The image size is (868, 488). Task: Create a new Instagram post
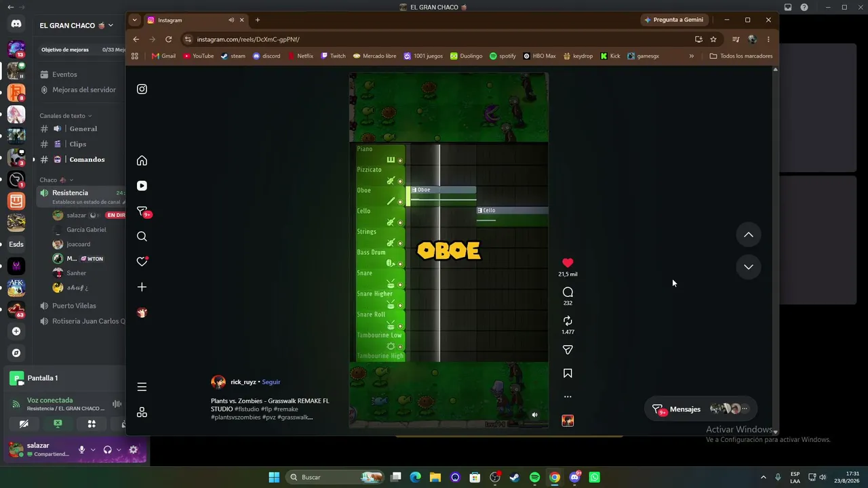[142, 287]
